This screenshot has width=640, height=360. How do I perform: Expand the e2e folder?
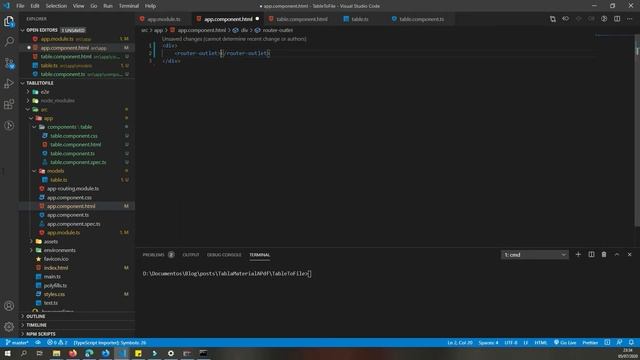tap(28, 92)
